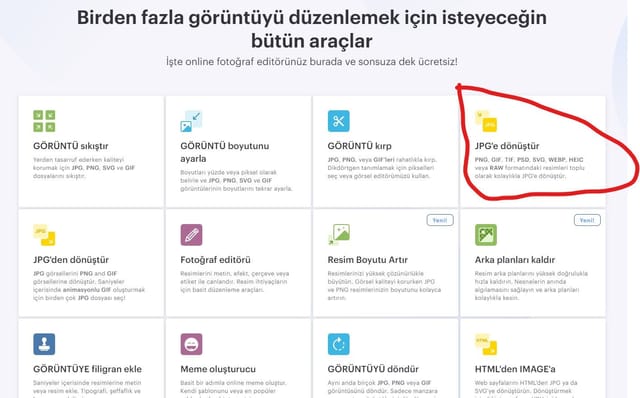Click the description under Arka planları kaldır
Viewport: 640px width, 398px height.
coord(531,286)
